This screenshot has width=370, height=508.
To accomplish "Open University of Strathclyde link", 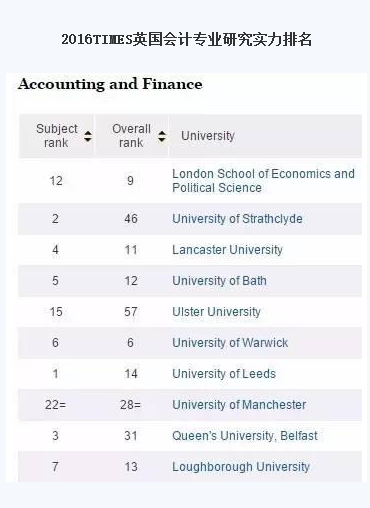I will [237, 219].
